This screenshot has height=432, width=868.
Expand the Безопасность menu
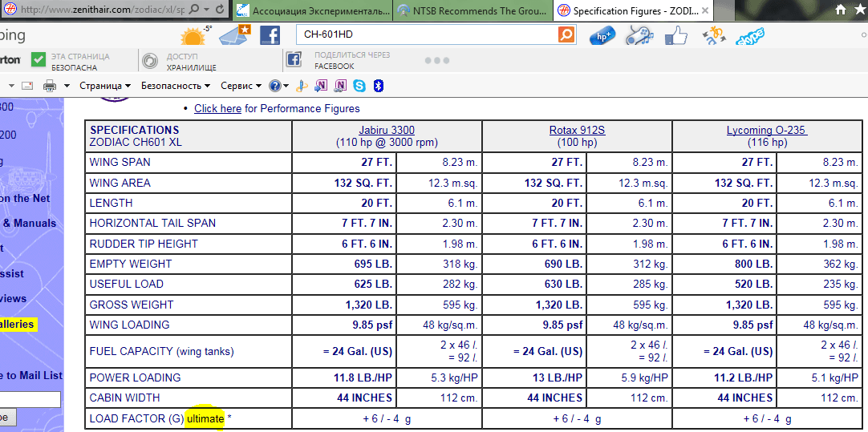(175, 86)
